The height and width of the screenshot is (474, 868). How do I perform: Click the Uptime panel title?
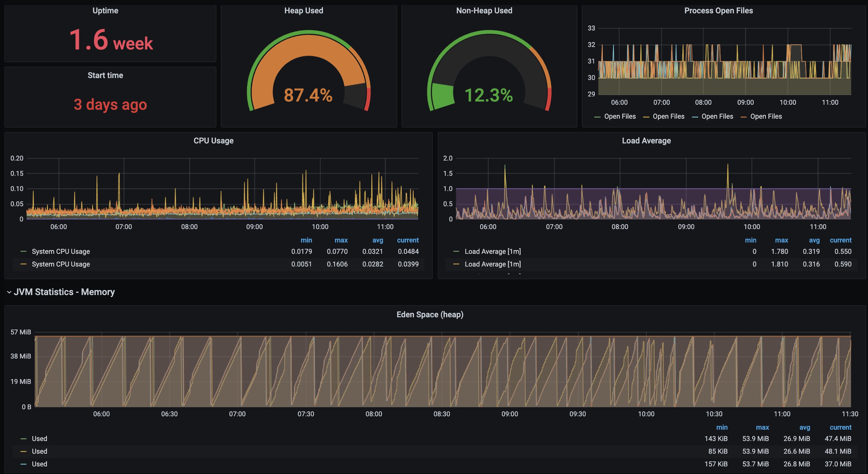click(105, 11)
